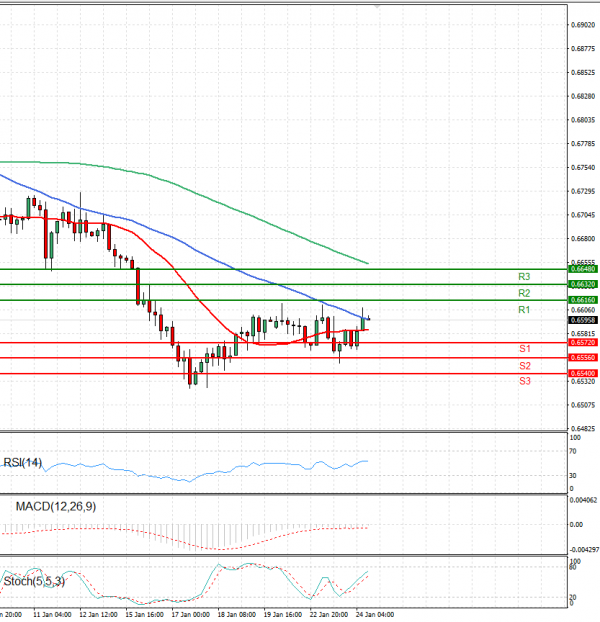
Task: Click the 17 Jan 00:00 time label
Action: click(x=191, y=614)
